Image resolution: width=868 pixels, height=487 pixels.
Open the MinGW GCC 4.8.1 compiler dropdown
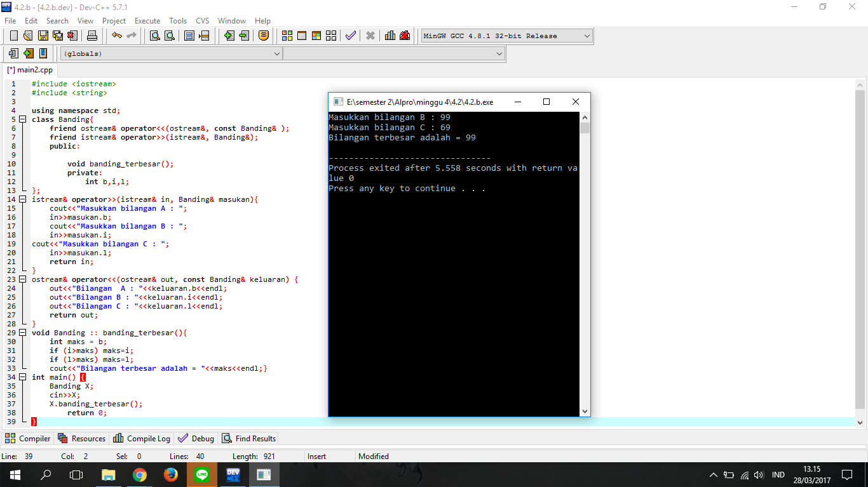tap(506, 36)
